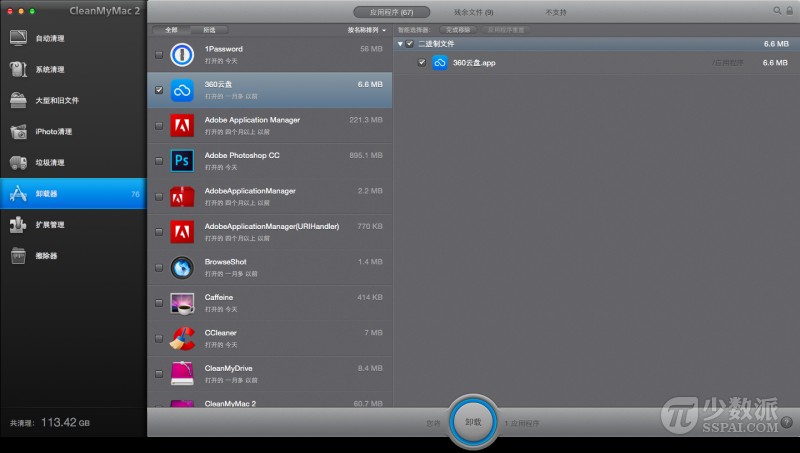Open the 按名称排列 sort dropdown
Viewport: 800px width, 453px height.
tap(367, 30)
